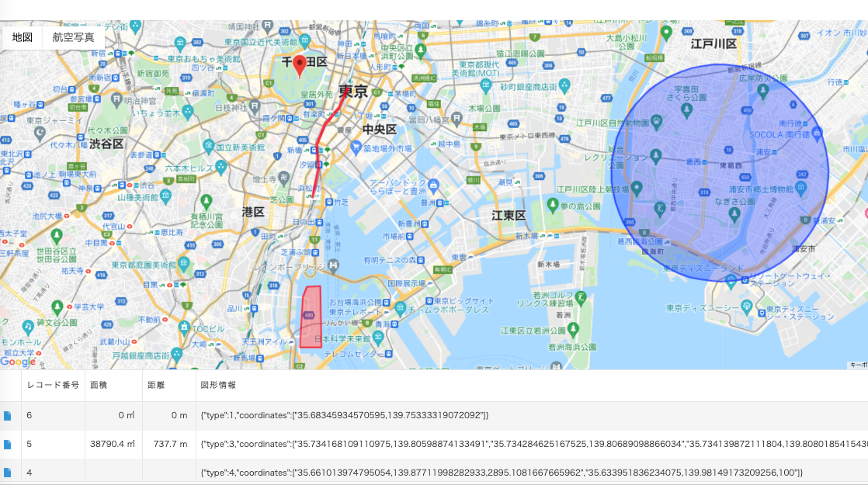Screen dimensions: 868x485
Task: Click 有栖川宮記念公園 park icon
Action: [x=206, y=201]
